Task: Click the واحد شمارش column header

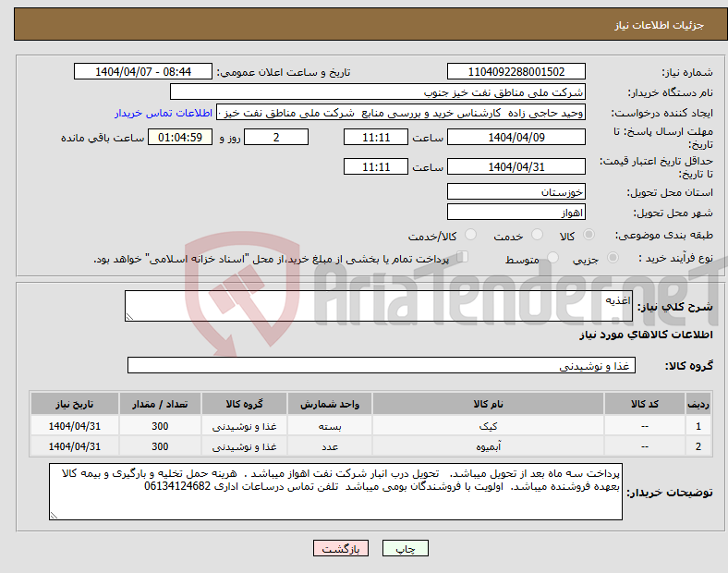Action: click(x=330, y=404)
